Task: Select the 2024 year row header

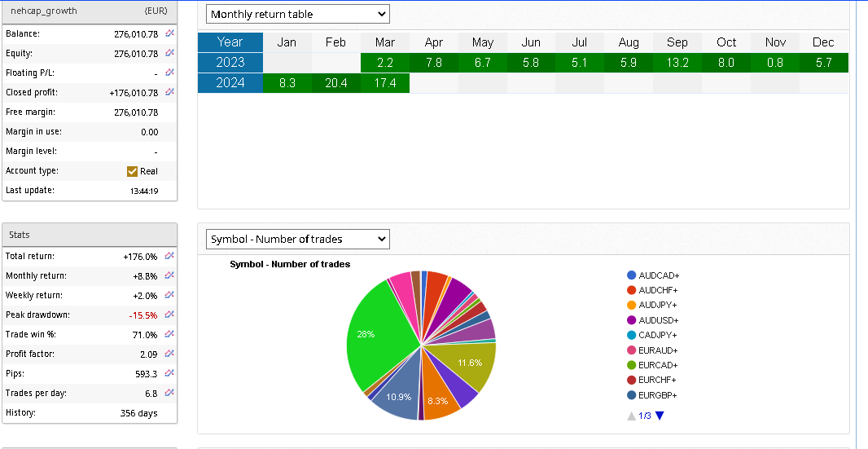Action: point(230,82)
